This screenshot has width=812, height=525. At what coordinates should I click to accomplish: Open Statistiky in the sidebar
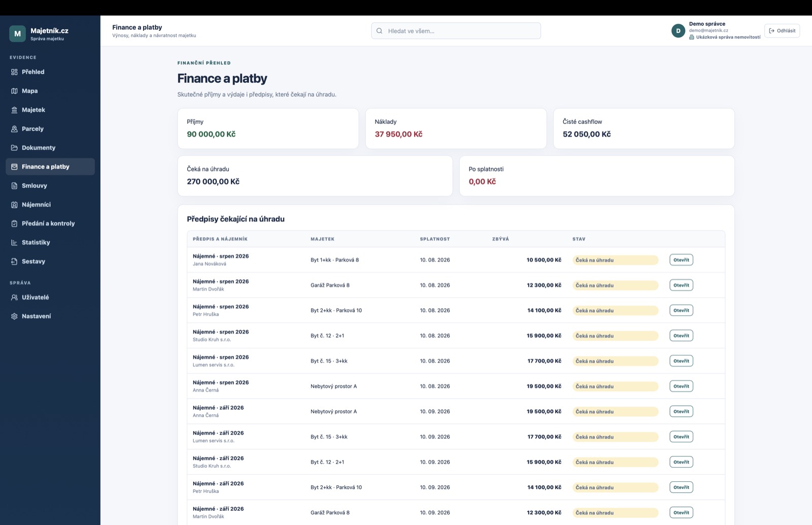[x=50, y=243]
